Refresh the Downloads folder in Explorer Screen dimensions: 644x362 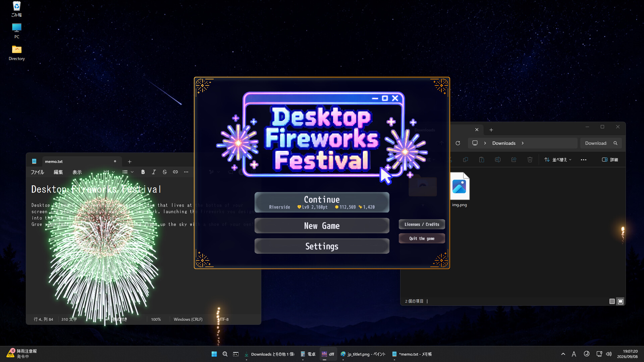pyautogui.click(x=458, y=143)
